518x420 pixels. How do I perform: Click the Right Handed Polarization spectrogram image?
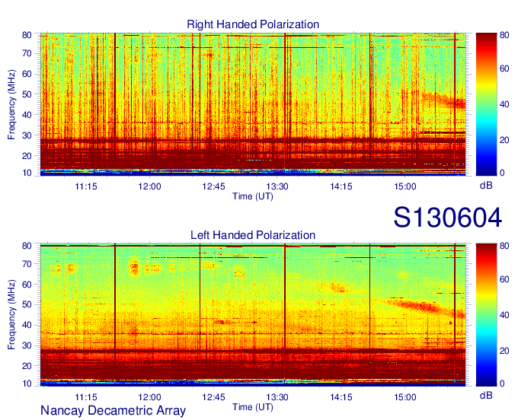pos(253,104)
